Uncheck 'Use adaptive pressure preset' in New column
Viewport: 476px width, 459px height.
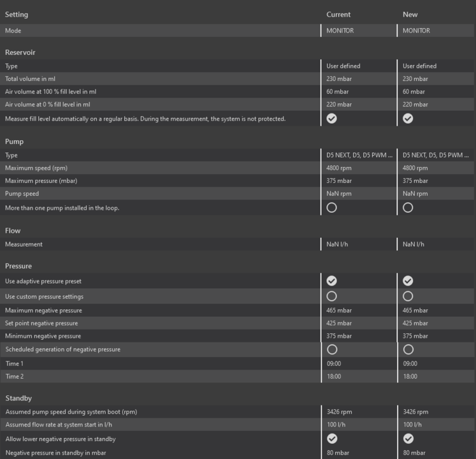coord(408,281)
